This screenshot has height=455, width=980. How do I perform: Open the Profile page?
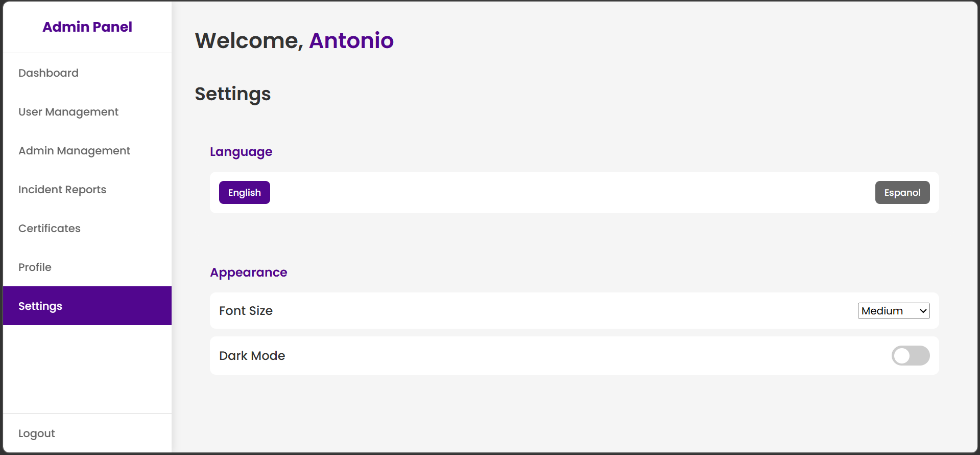pos(35,267)
